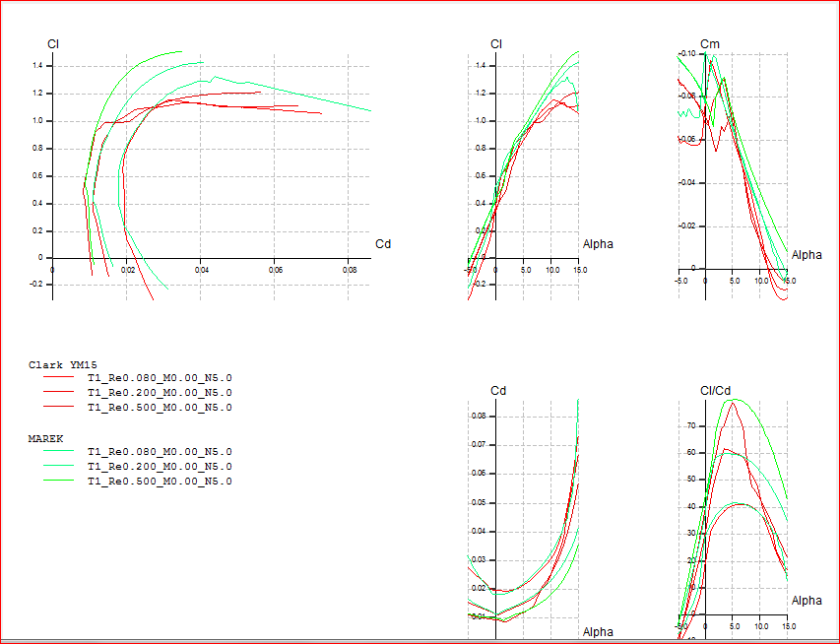Select Clark YM15 Re0.080 polar legend entry
The width and height of the screenshot is (840, 644).
point(160,378)
